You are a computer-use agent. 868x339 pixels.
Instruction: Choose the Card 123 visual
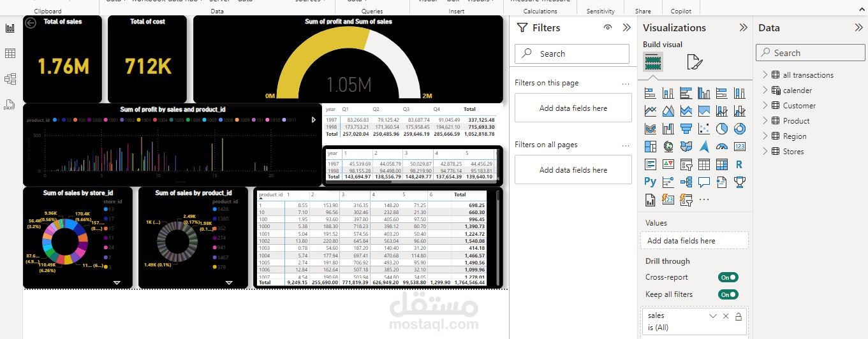[740, 147]
